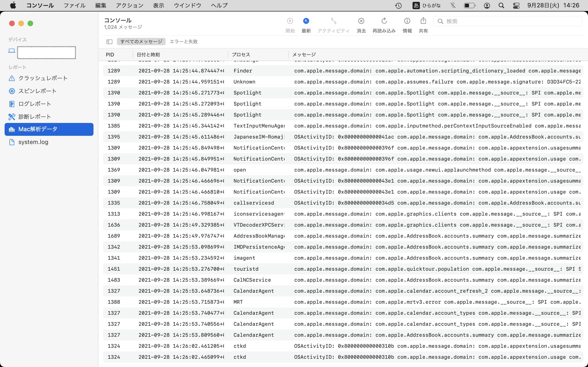588x367 pixels.
Task: Select system.log in the sidebar
Action: (33, 142)
